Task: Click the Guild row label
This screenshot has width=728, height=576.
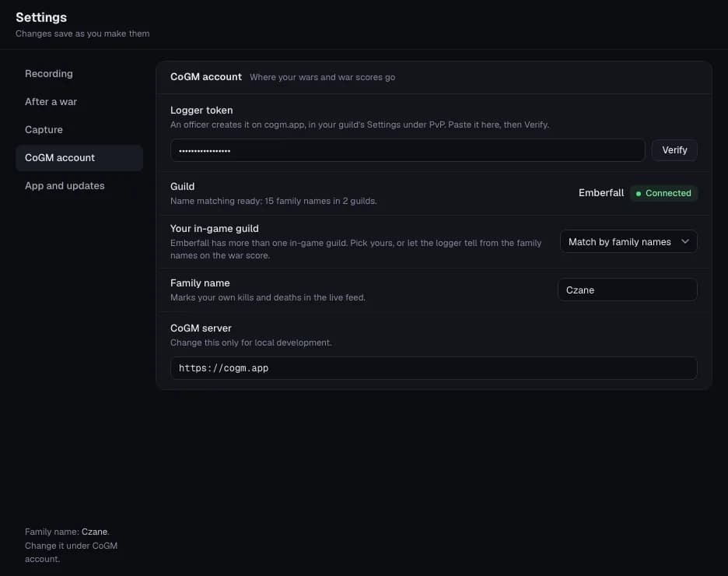Action: click(182, 186)
